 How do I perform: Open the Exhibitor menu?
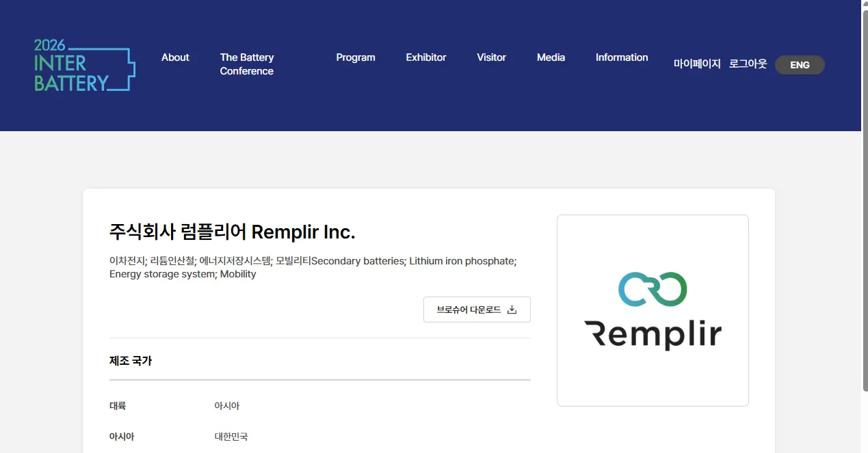coord(426,57)
